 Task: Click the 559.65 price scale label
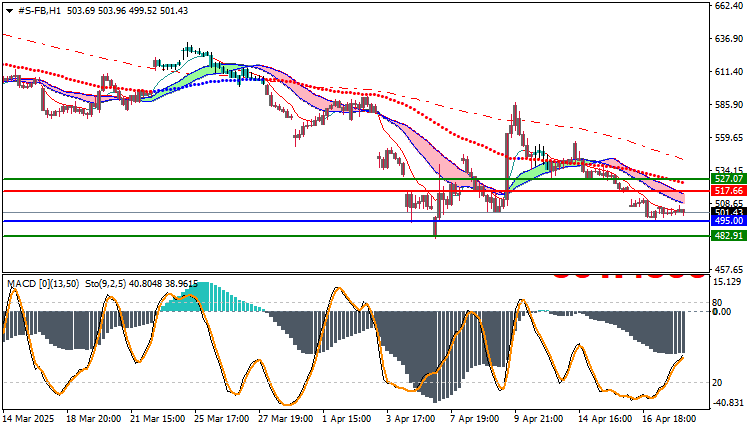pos(728,138)
